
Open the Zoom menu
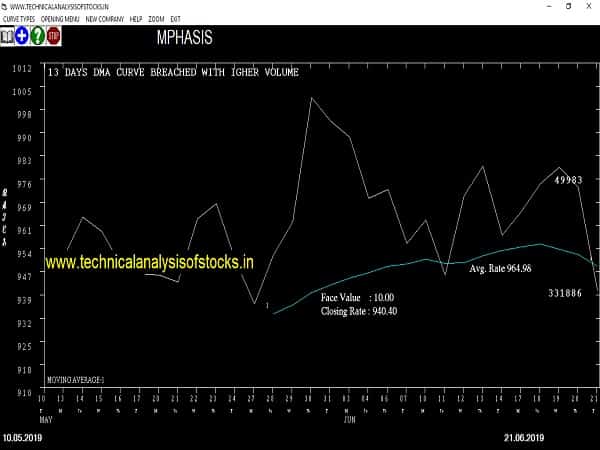(x=156, y=20)
